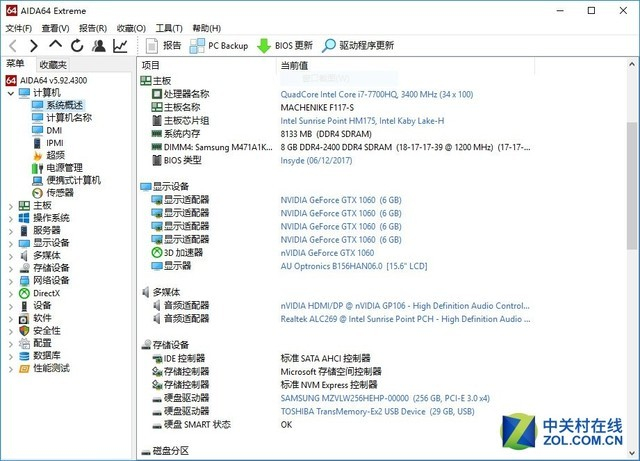Click the 超频 flame icon
The image size is (640, 461).
37,156
